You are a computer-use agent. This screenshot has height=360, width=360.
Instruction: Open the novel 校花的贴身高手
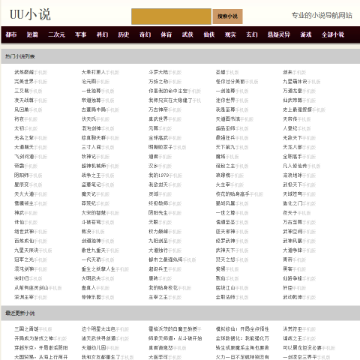click(x=233, y=194)
